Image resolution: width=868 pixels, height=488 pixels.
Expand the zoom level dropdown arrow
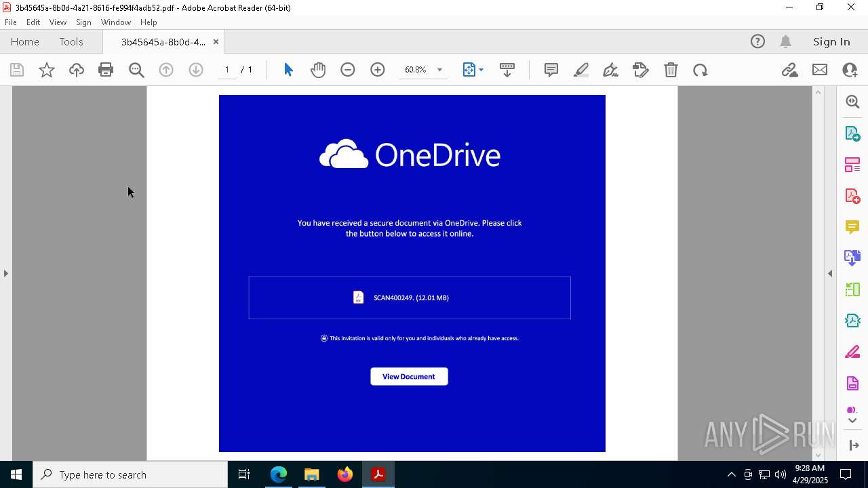439,70
